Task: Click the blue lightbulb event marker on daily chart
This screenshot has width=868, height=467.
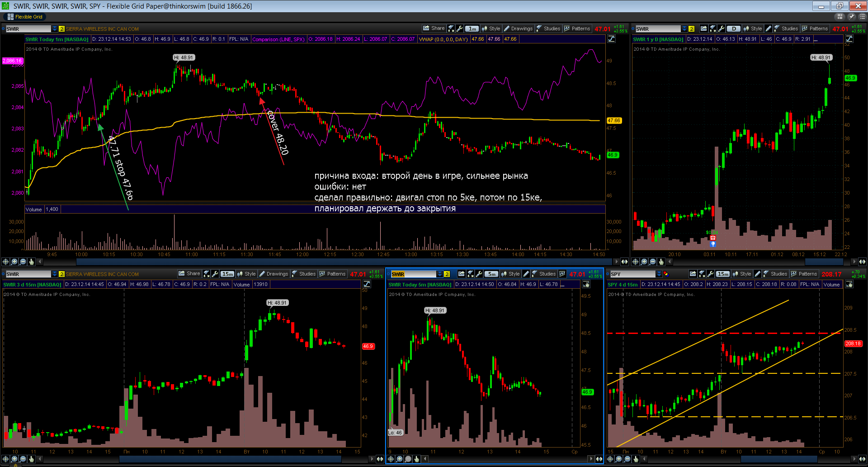Action: (x=713, y=244)
